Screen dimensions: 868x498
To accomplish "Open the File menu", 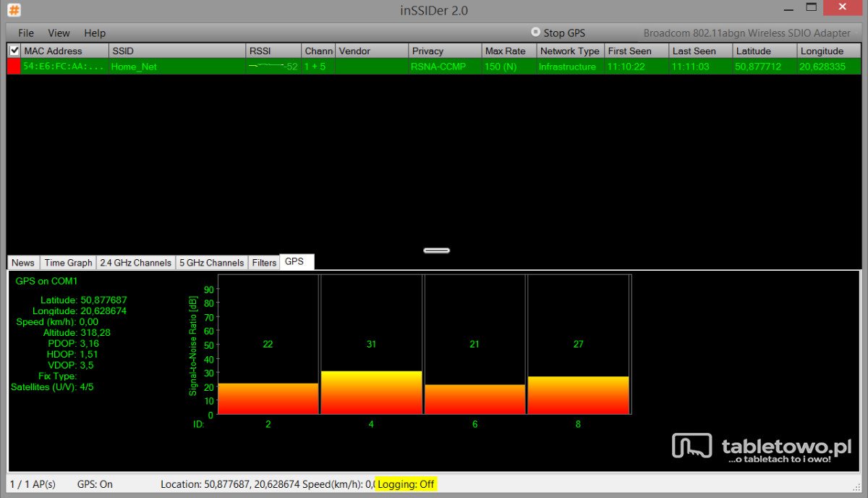I will pos(26,33).
